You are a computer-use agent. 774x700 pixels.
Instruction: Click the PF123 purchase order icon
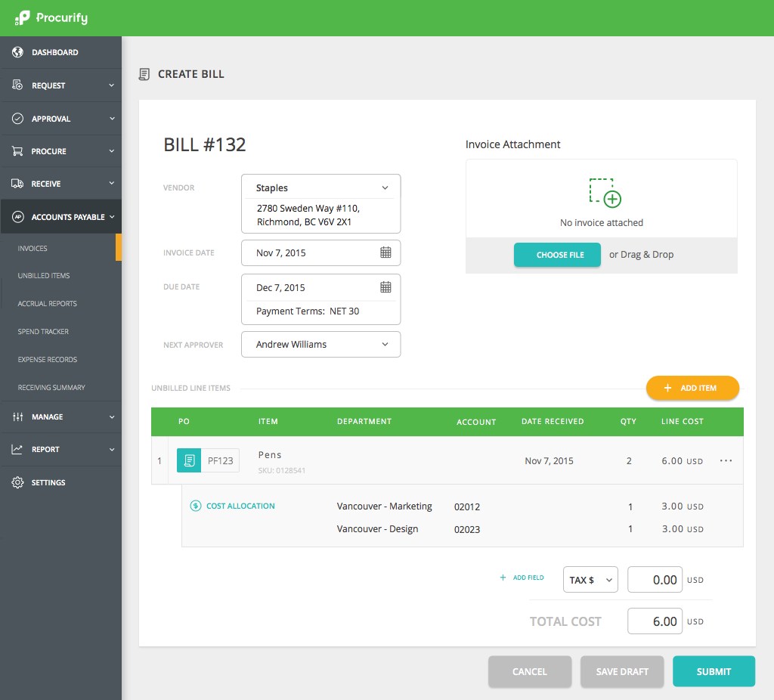pos(189,460)
